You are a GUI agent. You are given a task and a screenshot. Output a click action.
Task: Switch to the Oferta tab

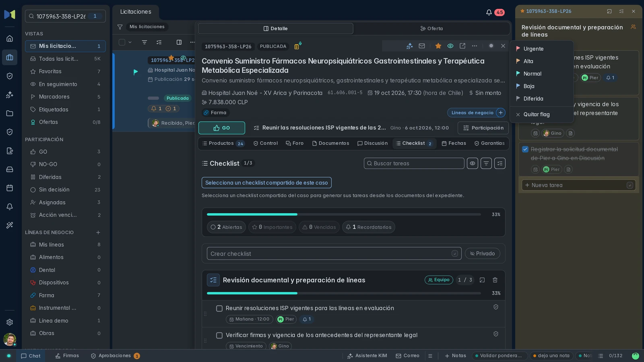click(x=431, y=29)
